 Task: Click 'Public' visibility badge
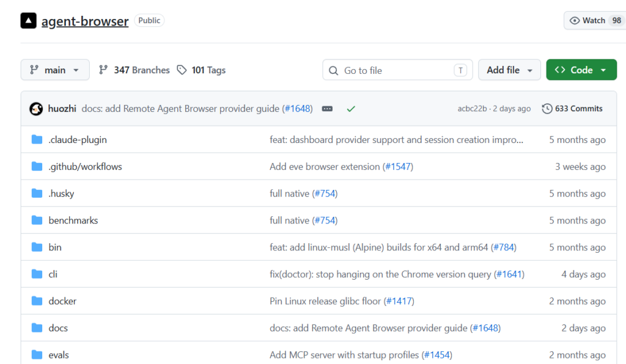(149, 20)
